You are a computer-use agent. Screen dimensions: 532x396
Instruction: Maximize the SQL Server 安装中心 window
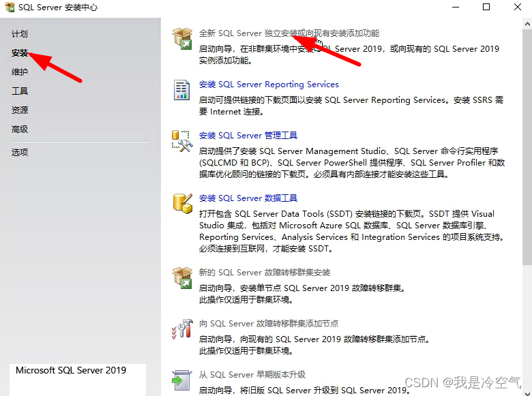click(x=486, y=7)
